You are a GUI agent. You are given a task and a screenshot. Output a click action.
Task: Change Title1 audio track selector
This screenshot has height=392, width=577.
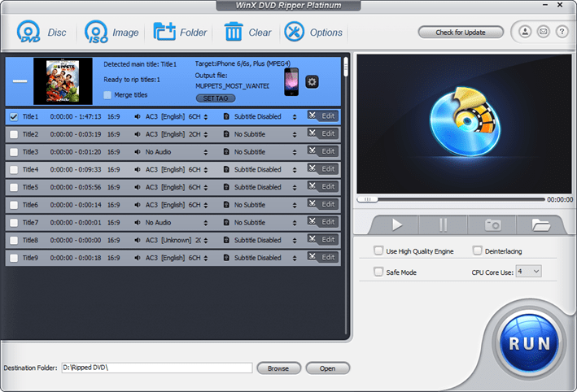[206, 117]
